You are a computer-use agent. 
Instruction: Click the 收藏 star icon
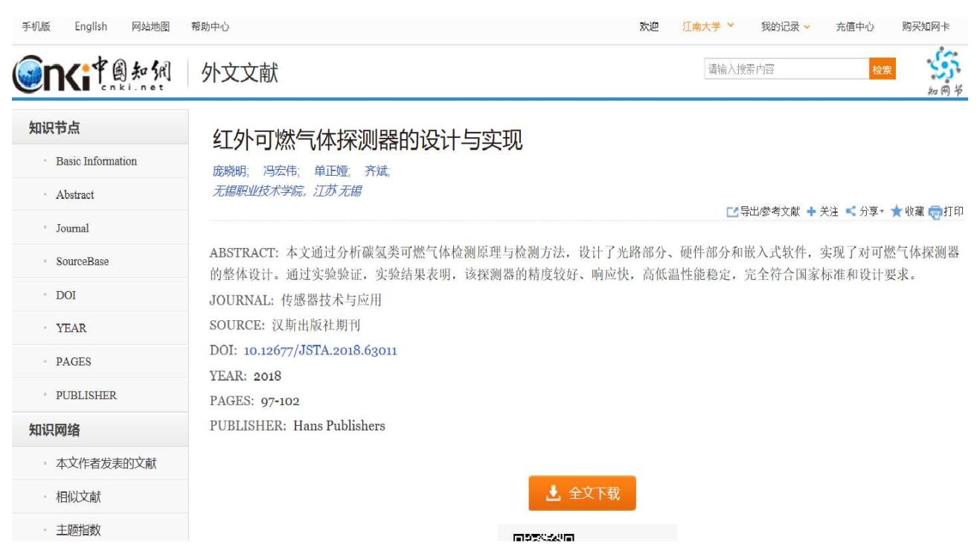point(897,211)
